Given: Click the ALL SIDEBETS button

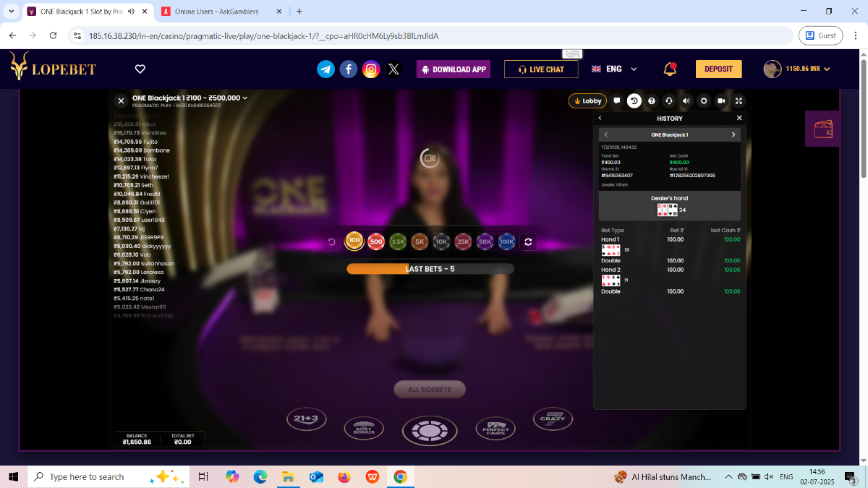Looking at the screenshot, I should tap(430, 390).
